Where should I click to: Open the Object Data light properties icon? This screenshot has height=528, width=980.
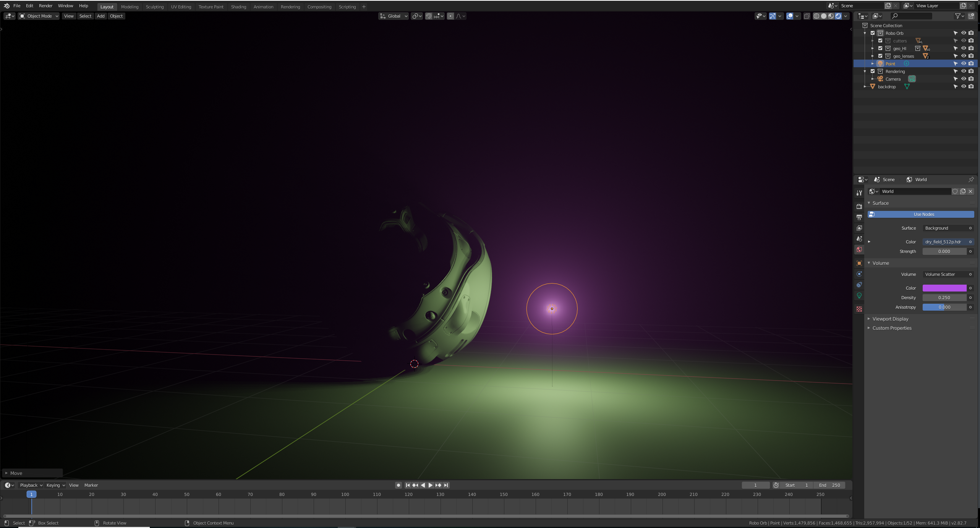[859, 295]
